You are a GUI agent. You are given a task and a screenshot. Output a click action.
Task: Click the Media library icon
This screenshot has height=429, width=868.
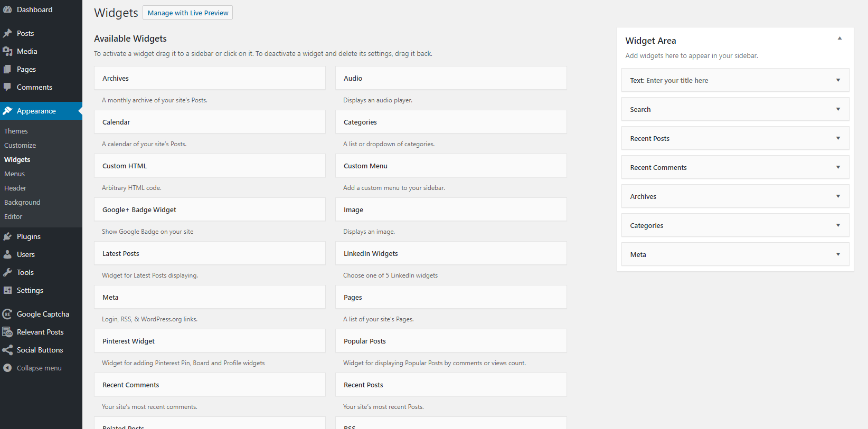click(x=7, y=51)
